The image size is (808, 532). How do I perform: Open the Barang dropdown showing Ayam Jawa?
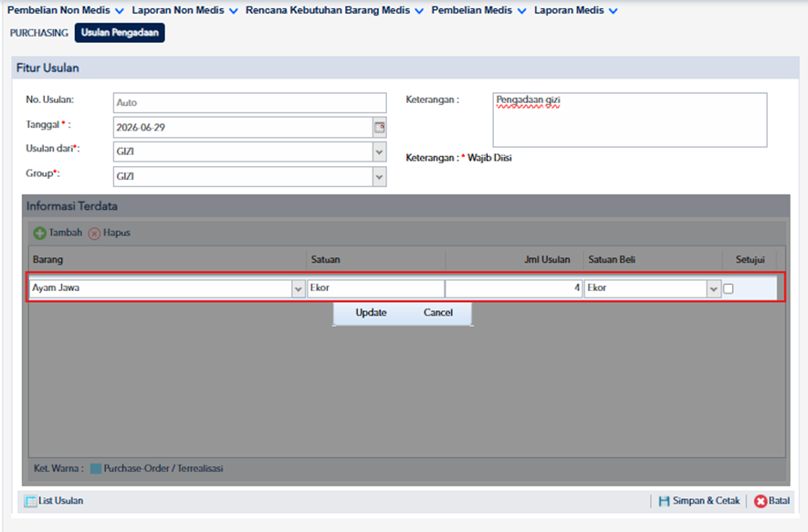coord(298,289)
